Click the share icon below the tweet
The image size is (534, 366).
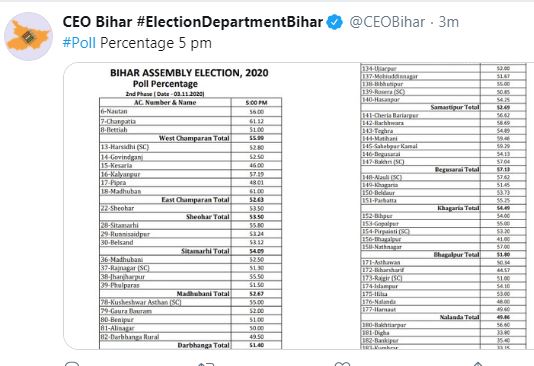[477, 364]
